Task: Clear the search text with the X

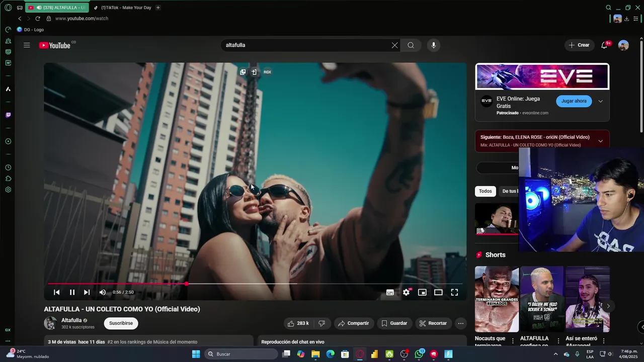Action: pyautogui.click(x=395, y=45)
